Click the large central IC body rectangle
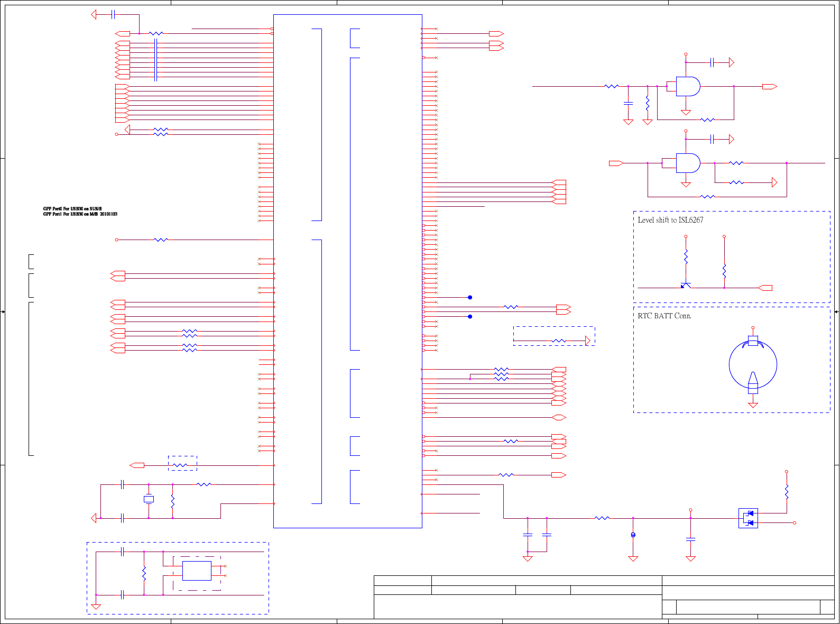The width and height of the screenshot is (840, 624). [348, 271]
